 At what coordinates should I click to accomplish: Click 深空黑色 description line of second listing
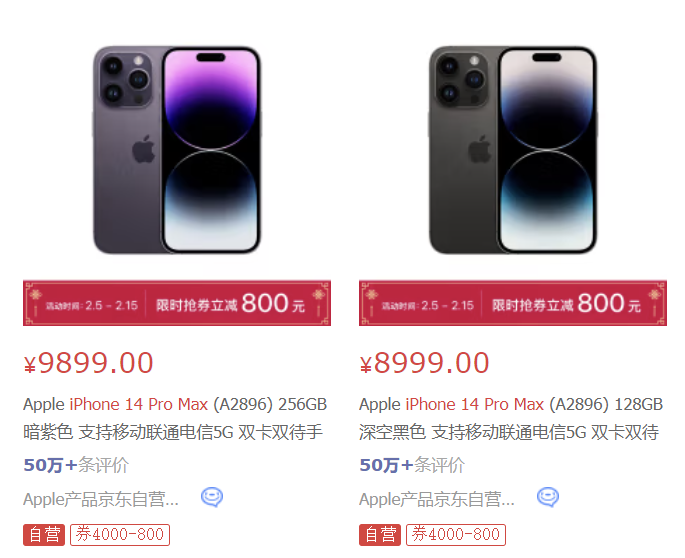(509, 432)
